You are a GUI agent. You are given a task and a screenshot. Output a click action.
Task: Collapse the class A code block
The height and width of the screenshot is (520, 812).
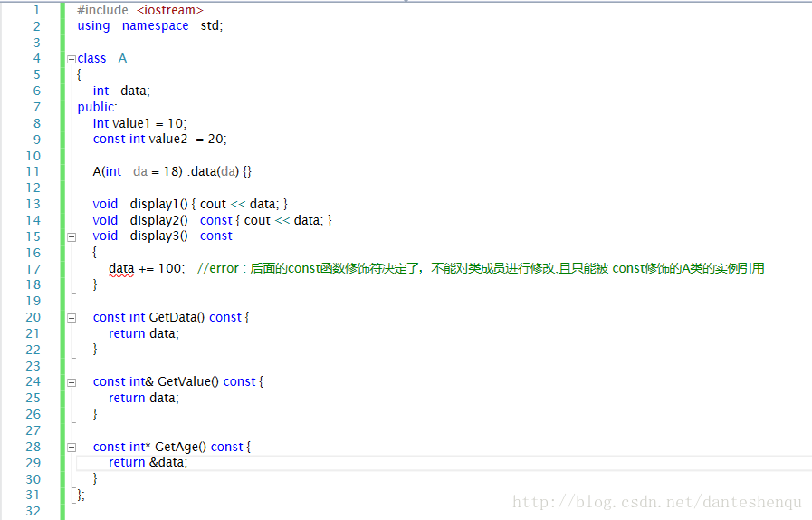click(72, 59)
